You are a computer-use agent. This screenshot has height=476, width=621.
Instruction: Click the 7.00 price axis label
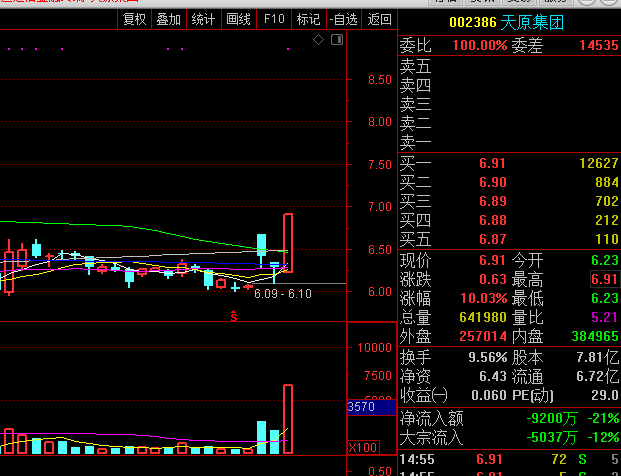(x=380, y=207)
